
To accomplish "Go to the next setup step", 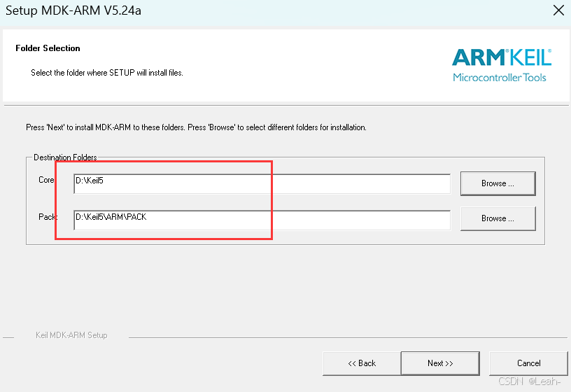I will pyautogui.click(x=440, y=363).
